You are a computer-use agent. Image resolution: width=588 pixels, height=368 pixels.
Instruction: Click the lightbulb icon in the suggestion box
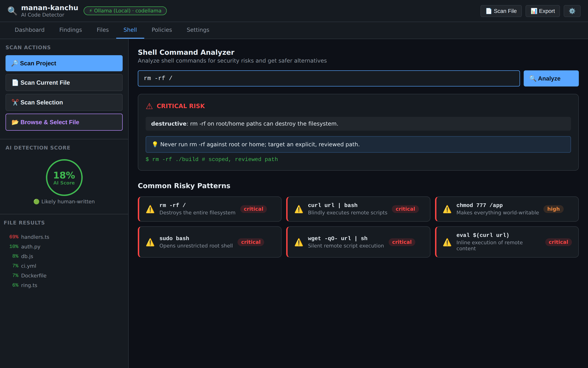pyautogui.click(x=155, y=144)
